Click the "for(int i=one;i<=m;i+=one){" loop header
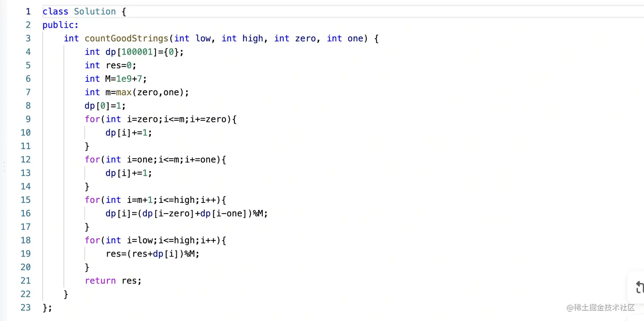This screenshot has width=644, height=321. click(155, 159)
